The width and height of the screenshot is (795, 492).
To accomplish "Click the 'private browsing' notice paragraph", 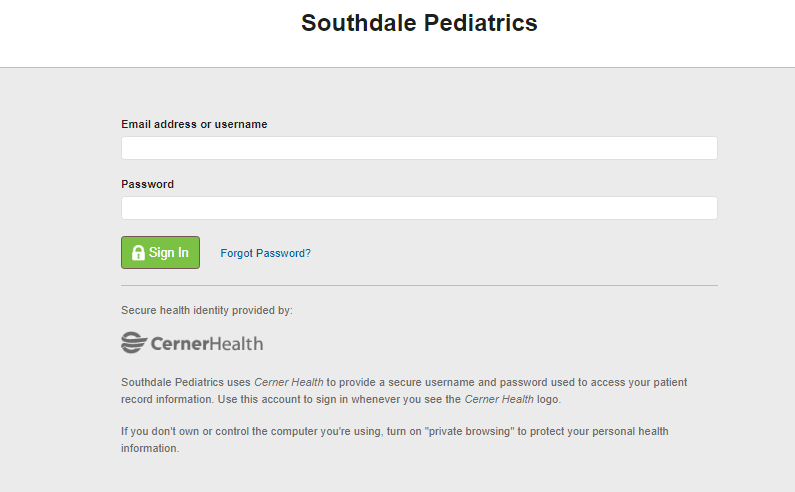I will tap(394, 440).
